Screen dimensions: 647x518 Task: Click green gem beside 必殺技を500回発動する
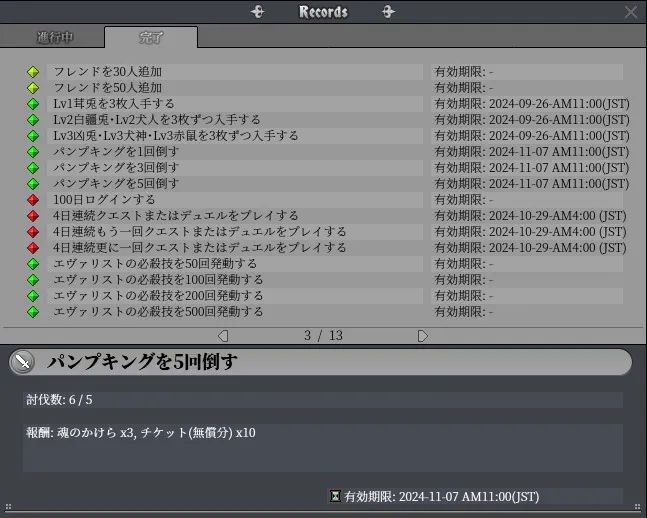coord(33,312)
